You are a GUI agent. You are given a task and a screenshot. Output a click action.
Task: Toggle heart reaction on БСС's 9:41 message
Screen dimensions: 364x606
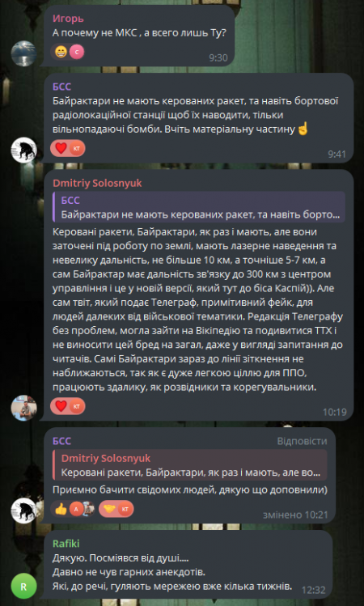click(x=68, y=147)
